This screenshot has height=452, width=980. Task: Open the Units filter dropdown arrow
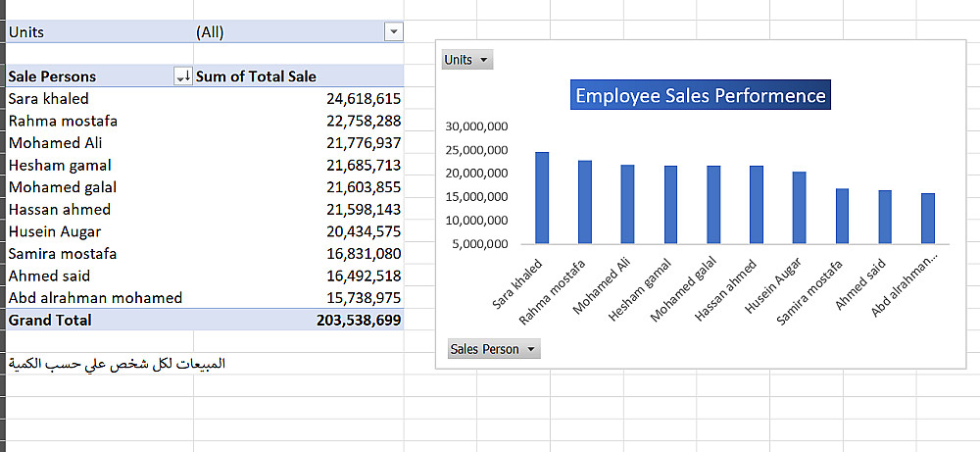pos(394,32)
